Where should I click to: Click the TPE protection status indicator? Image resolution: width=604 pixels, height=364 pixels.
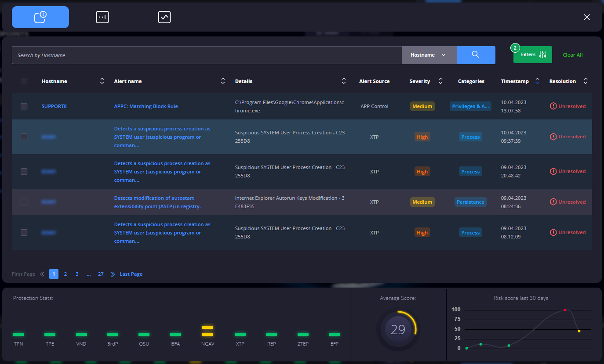[50, 335]
